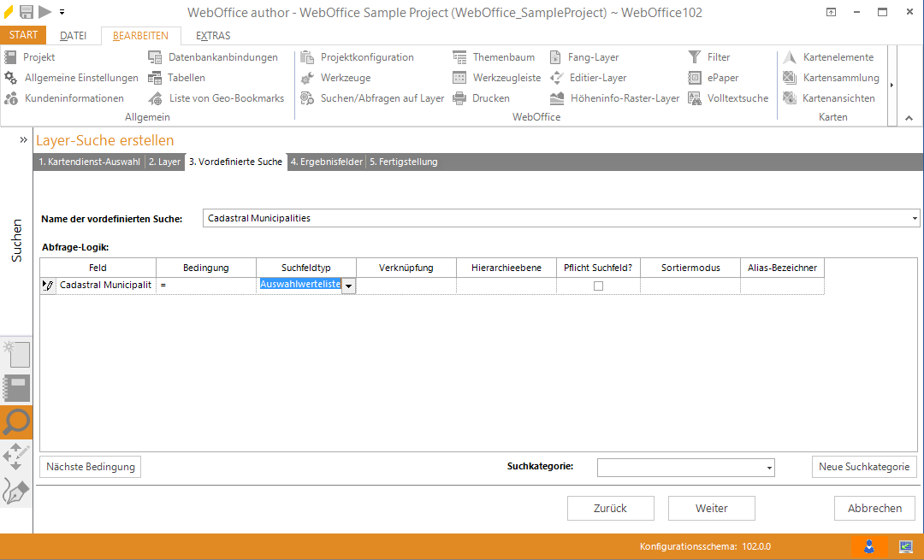
Task: Open the Höheninfo-Raster-Layer item
Action: coord(625,98)
